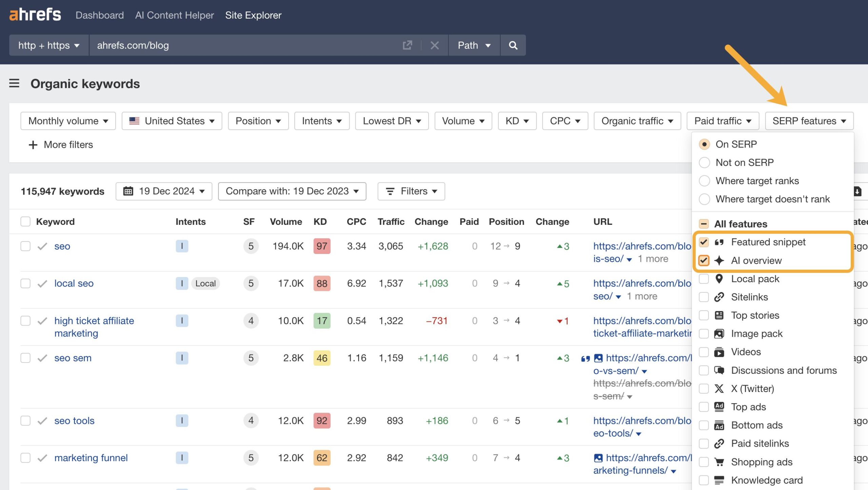Select the Not on SERP radio
The height and width of the screenshot is (490, 868).
pyautogui.click(x=704, y=162)
